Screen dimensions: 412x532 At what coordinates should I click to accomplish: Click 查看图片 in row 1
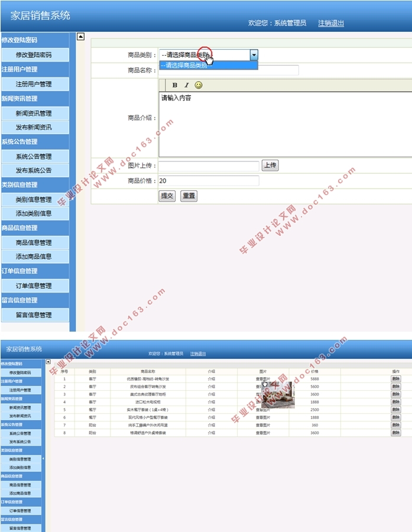[263, 379]
